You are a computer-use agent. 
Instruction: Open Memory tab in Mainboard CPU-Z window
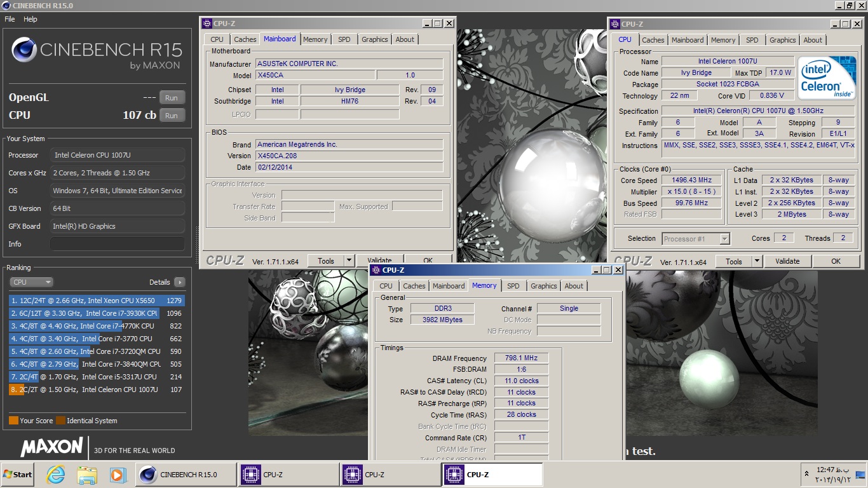coord(315,39)
